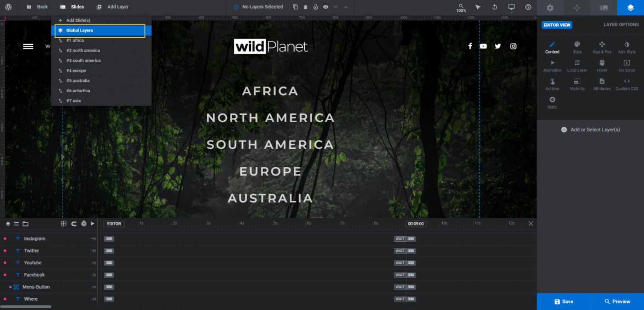Toggle layer visibility with the eye icon
Image resolution: width=644 pixels, height=310 pixels.
click(325, 7)
